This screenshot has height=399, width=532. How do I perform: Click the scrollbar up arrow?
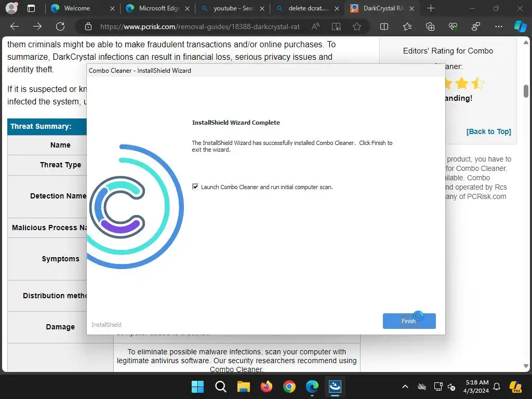click(x=526, y=43)
